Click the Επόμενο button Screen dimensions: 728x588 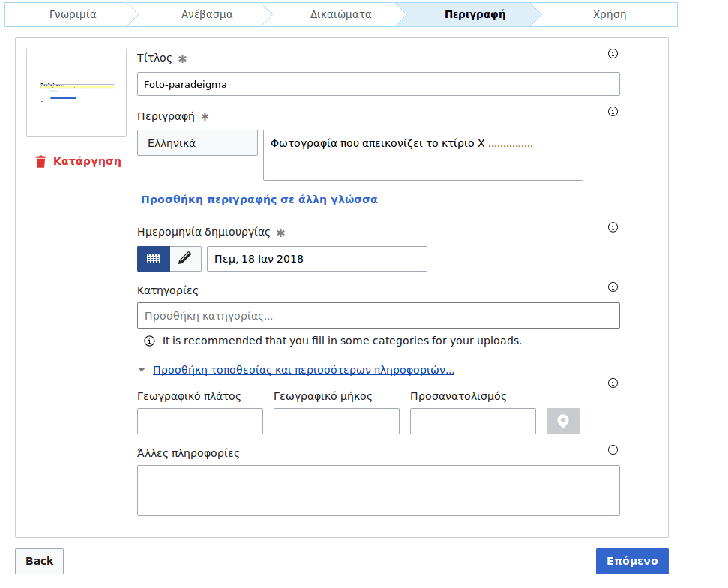click(x=631, y=561)
